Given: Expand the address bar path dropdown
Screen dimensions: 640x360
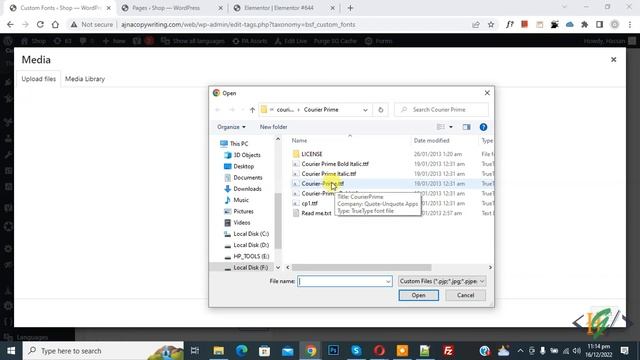Looking at the screenshot, I should click(365, 110).
